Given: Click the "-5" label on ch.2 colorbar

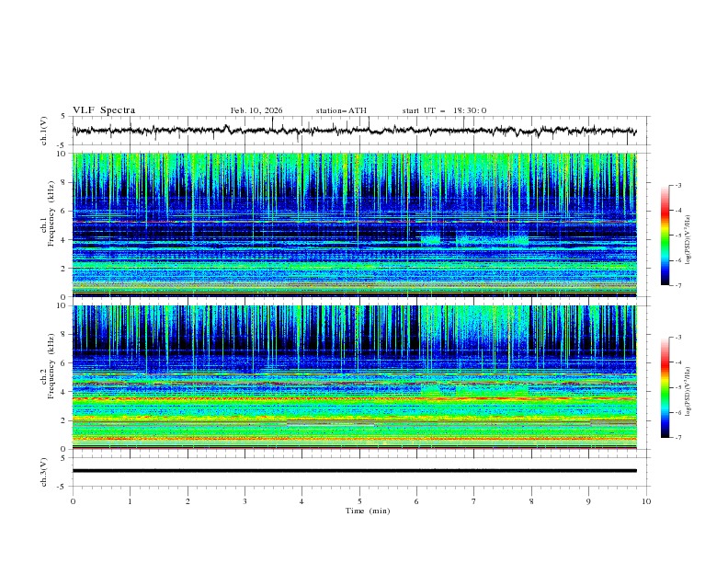Looking at the screenshot, I should tap(678, 387).
